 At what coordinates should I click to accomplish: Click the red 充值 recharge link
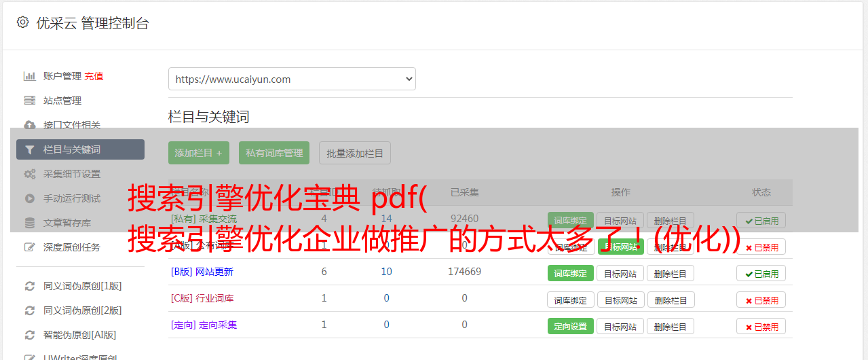(x=94, y=76)
